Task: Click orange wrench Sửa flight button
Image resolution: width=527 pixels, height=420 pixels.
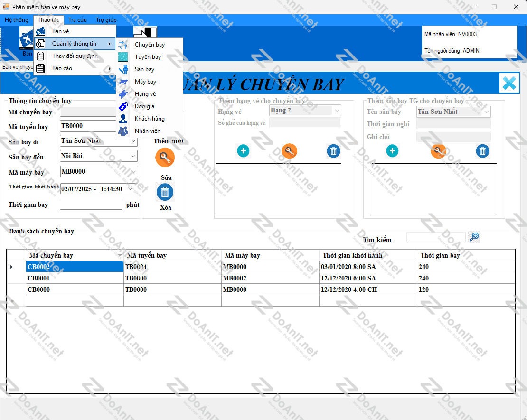Action: 165,157
